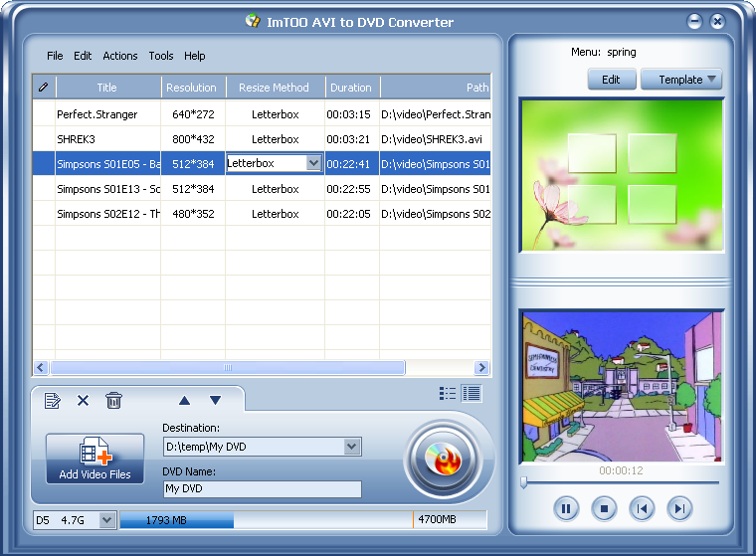Click the 800*432 resolution cell
This screenshot has height=556, width=756.
[x=193, y=139]
